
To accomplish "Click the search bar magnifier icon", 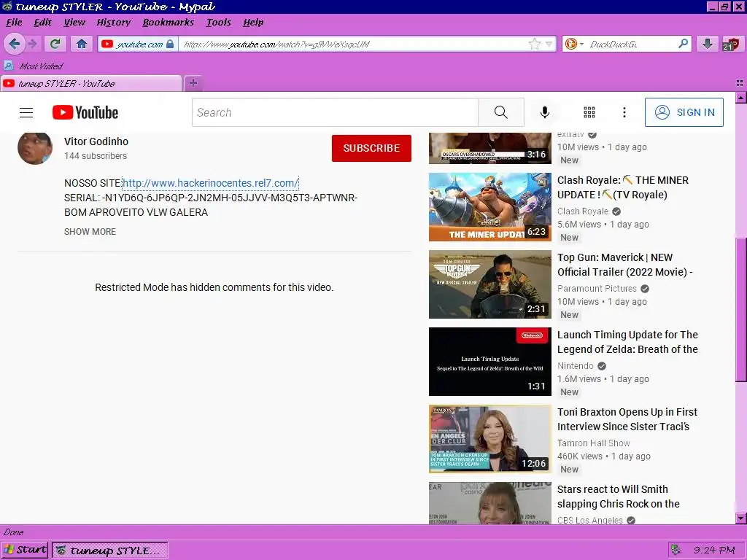I will [x=683, y=44].
